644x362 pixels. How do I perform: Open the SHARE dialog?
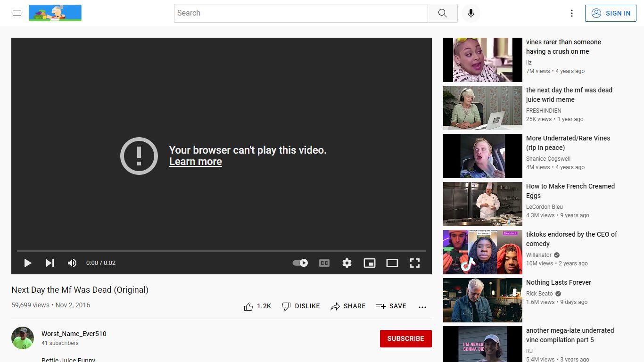tap(348, 306)
